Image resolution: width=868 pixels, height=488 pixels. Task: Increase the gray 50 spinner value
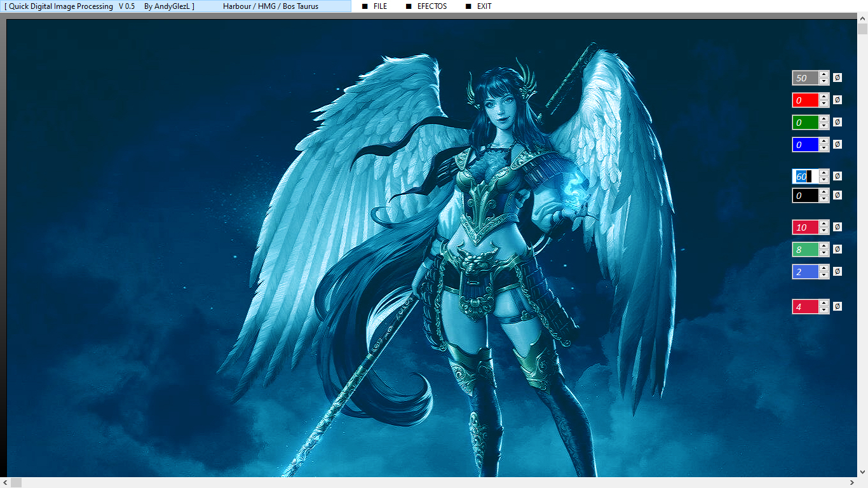(824, 74)
